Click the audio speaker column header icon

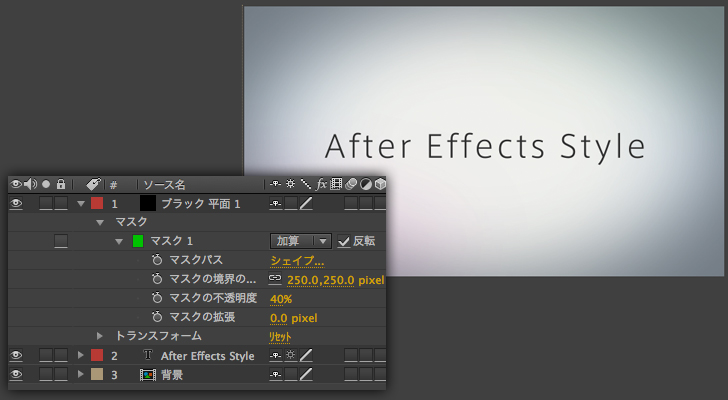[x=31, y=184]
